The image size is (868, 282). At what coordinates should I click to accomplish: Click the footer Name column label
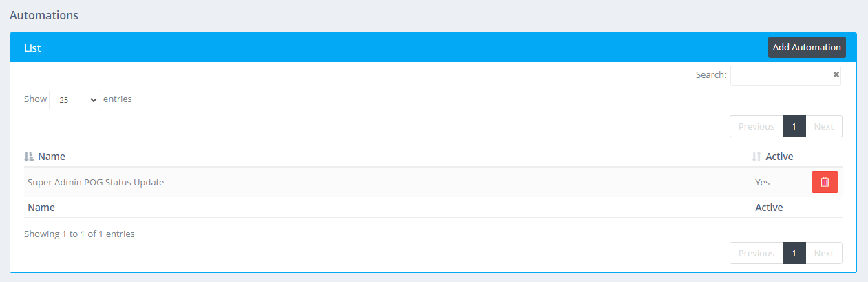[41, 208]
